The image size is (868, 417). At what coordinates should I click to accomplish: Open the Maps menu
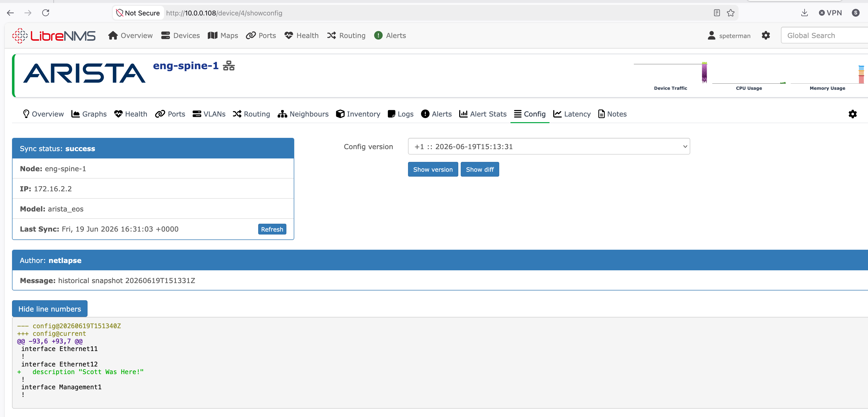point(223,35)
